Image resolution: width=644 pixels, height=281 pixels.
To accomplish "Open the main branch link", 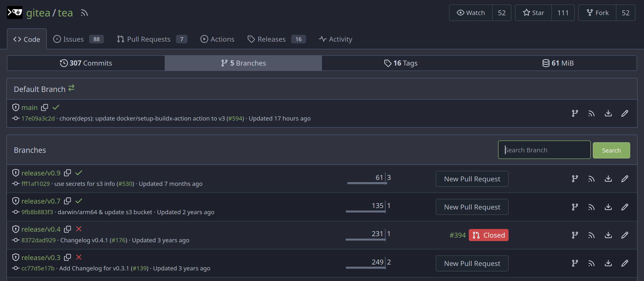I will coord(30,107).
